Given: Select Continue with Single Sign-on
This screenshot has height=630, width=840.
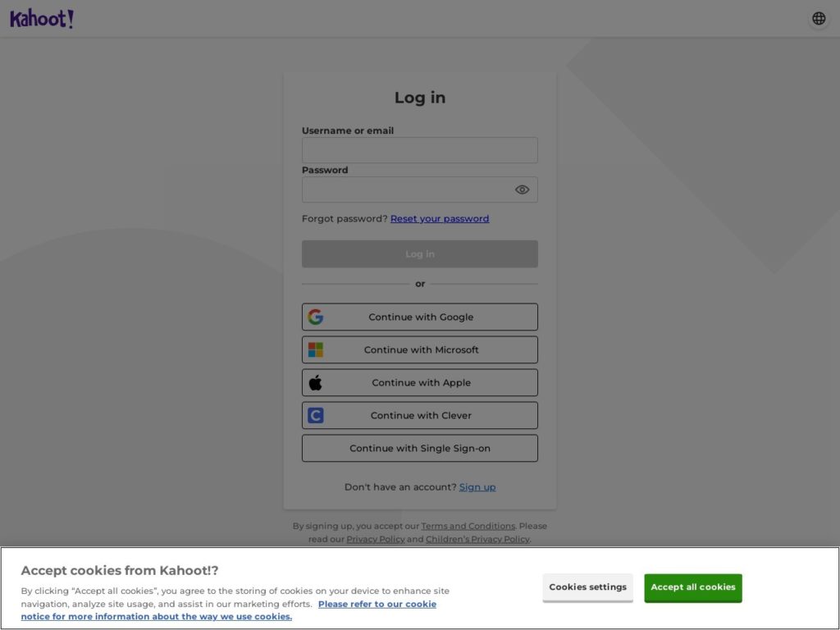Looking at the screenshot, I should tap(419, 448).
